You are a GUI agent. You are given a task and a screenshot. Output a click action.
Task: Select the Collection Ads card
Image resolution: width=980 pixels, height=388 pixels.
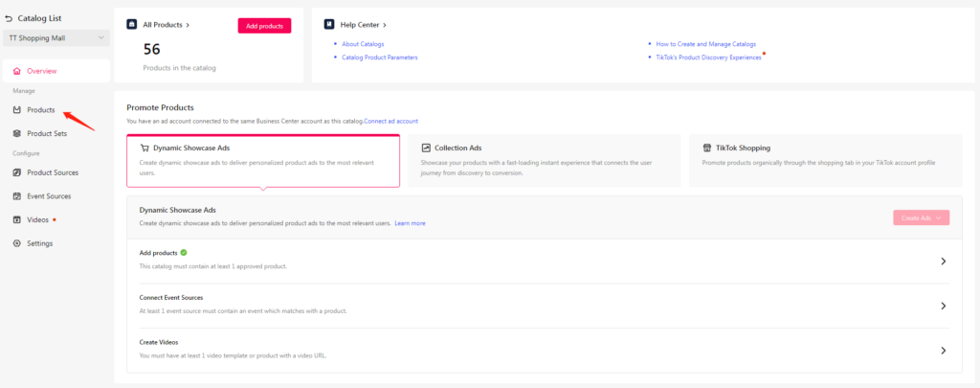[x=545, y=160]
